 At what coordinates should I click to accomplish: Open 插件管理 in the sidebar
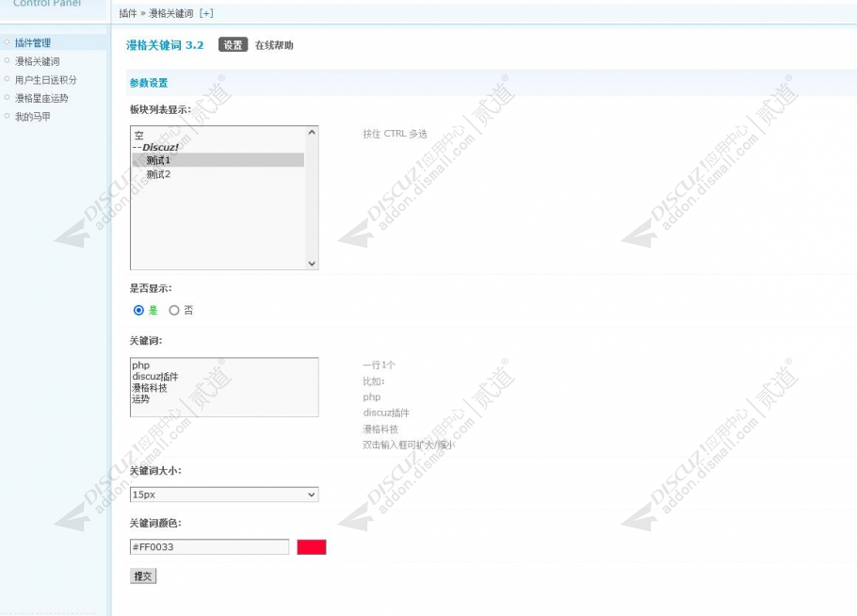coord(33,42)
